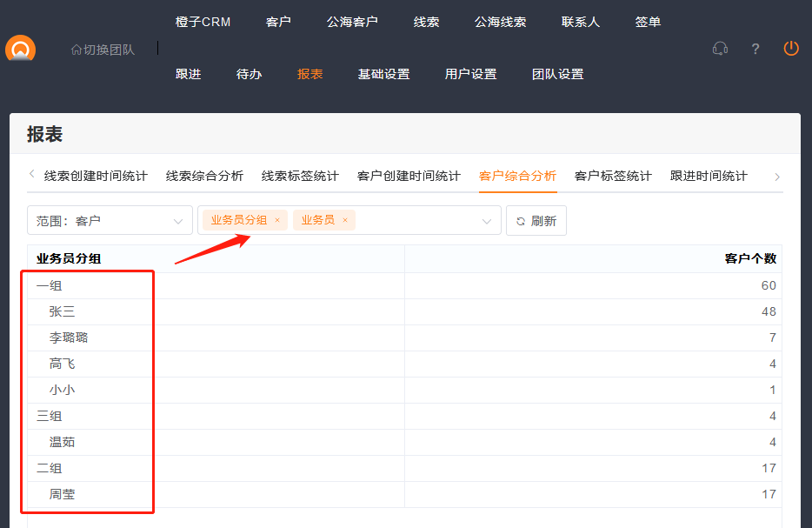Click 切换团队 to switch team
Viewport: 812px width, 528px height.
pos(103,50)
